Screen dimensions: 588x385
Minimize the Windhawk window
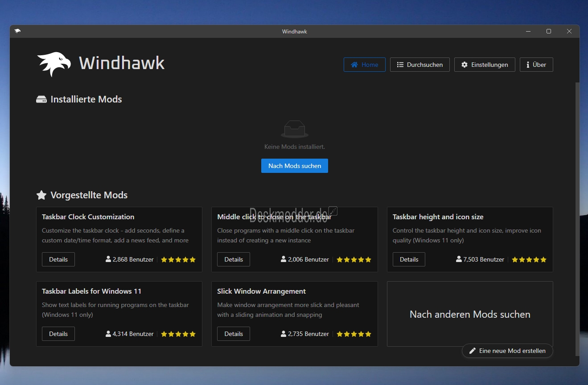tap(528, 31)
